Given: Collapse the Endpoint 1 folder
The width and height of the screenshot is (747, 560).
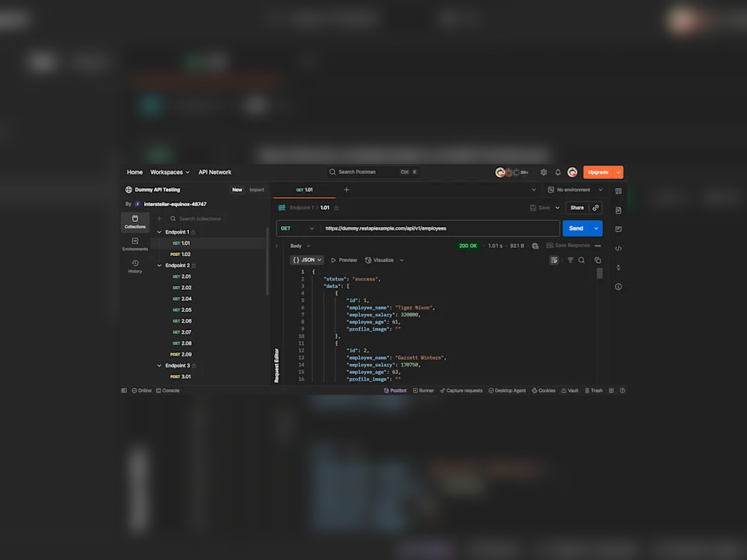Looking at the screenshot, I should pos(159,232).
